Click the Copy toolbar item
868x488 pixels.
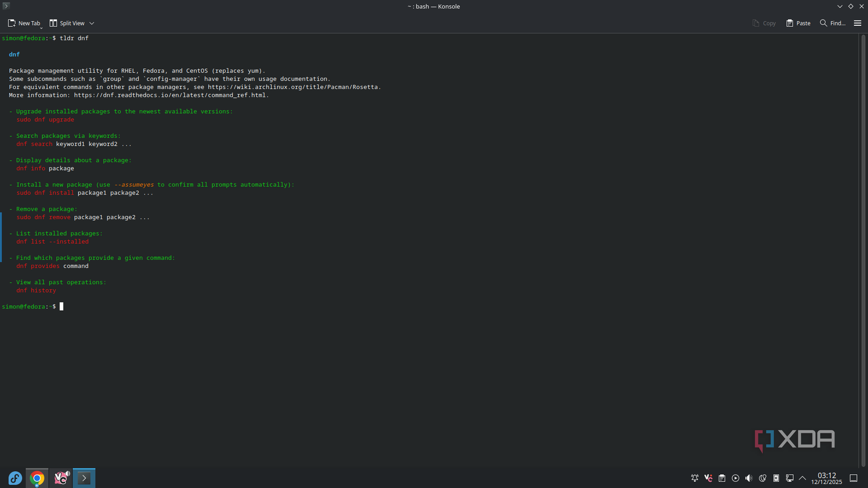point(764,23)
